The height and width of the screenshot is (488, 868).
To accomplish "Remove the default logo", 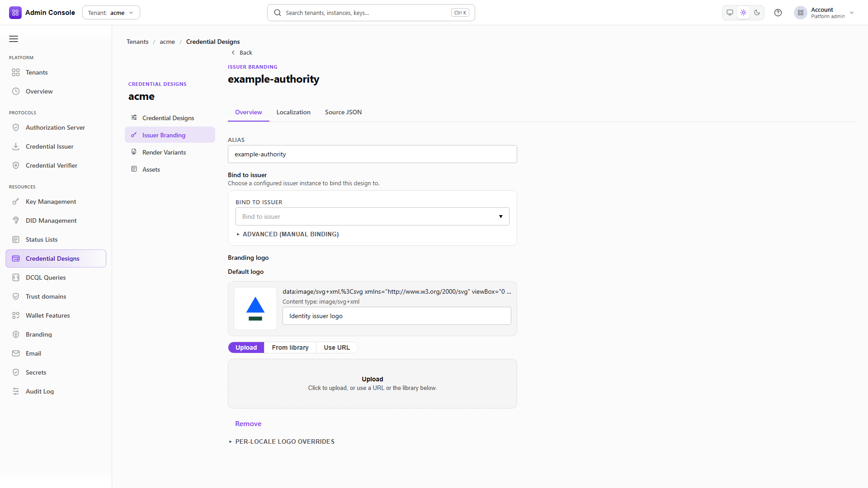I will (248, 424).
